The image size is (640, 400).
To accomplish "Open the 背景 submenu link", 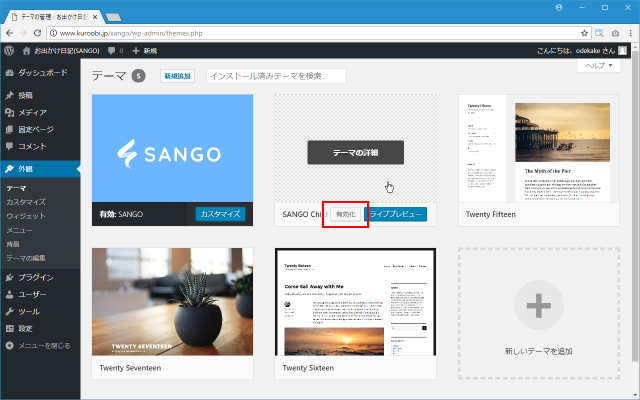I will click(x=13, y=244).
